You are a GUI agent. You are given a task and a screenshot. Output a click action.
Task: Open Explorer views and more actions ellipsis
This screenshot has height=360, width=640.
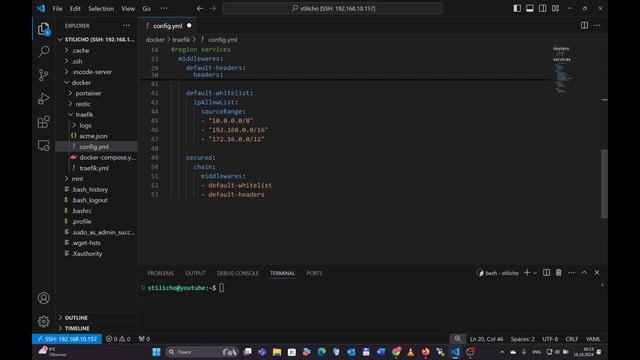pos(126,25)
